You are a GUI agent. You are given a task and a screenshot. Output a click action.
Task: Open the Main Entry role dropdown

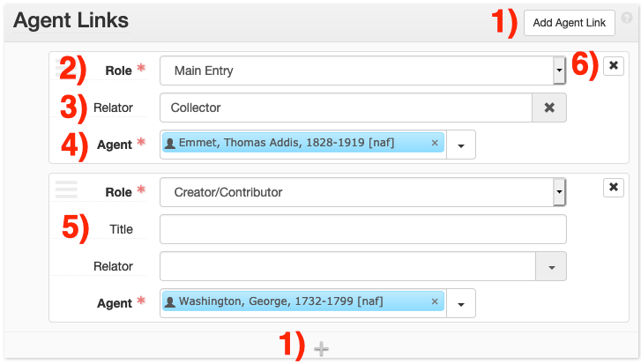[558, 71]
